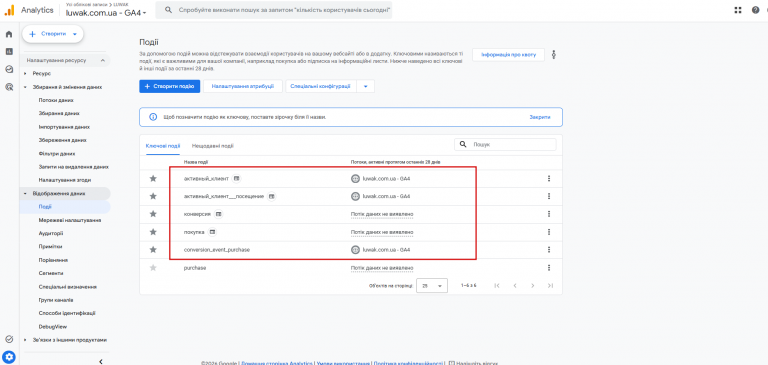Screen dimensions: 768x365
Task: Click Інформація про квоту button
Action: [508, 55]
